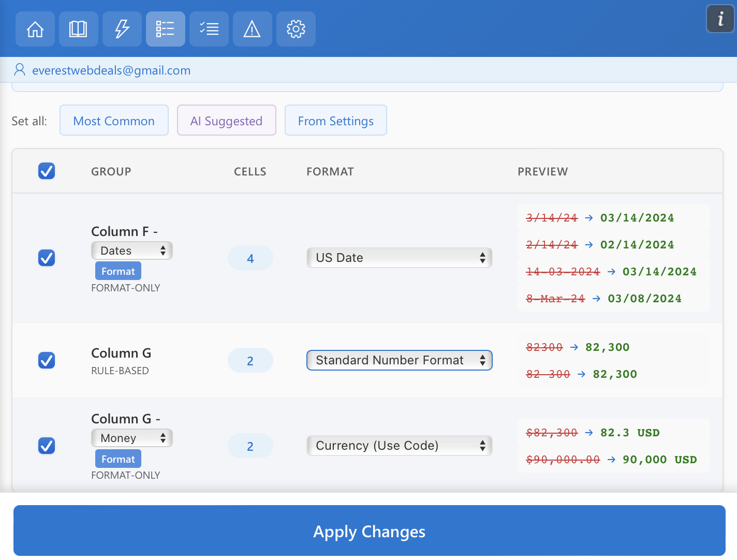This screenshot has width=737, height=560.
Task: Open the Home screen icon
Action: (x=35, y=29)
